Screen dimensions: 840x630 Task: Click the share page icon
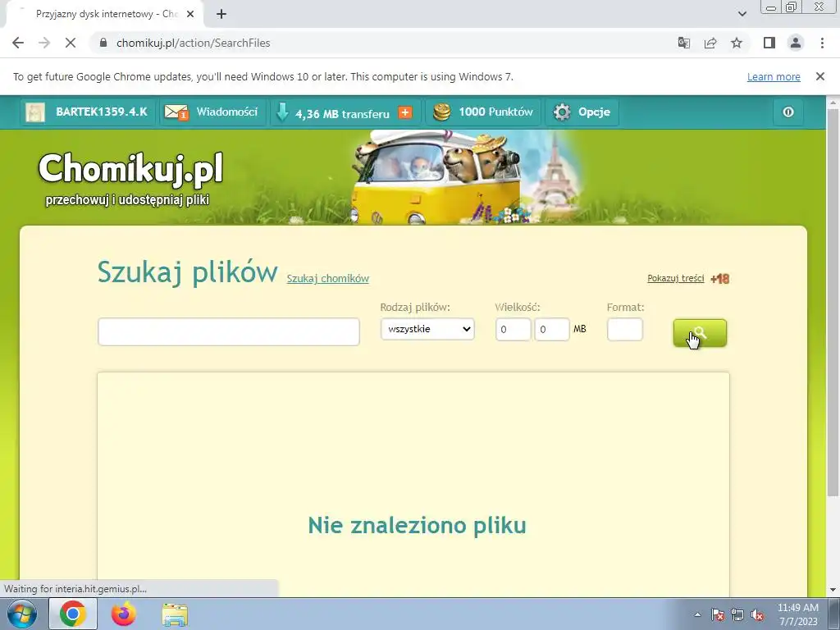point(710,43)
